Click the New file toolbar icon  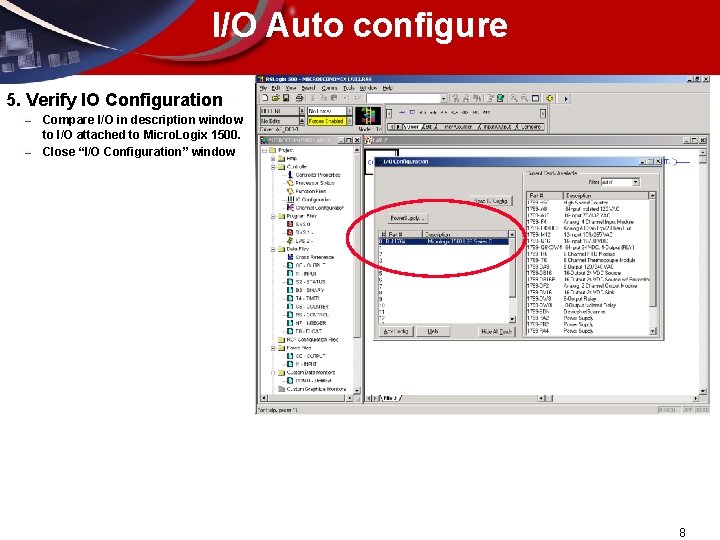(x=265, y=98)
